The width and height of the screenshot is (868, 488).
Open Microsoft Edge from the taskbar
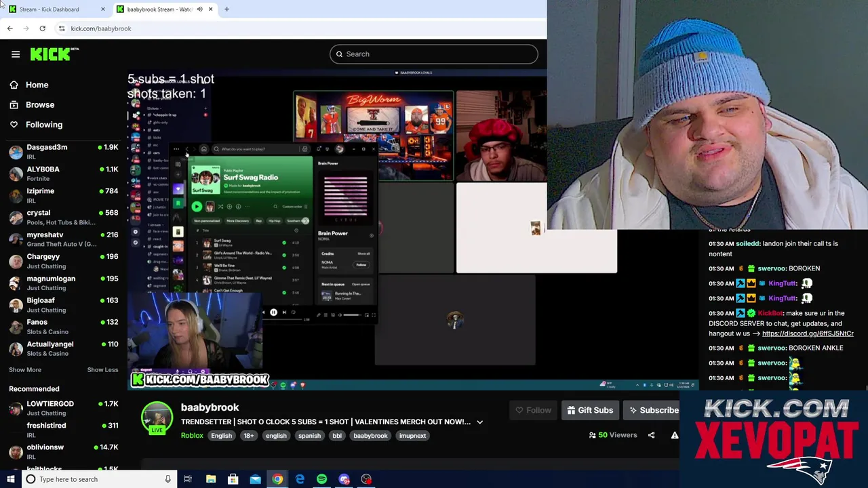click(300, 479)
